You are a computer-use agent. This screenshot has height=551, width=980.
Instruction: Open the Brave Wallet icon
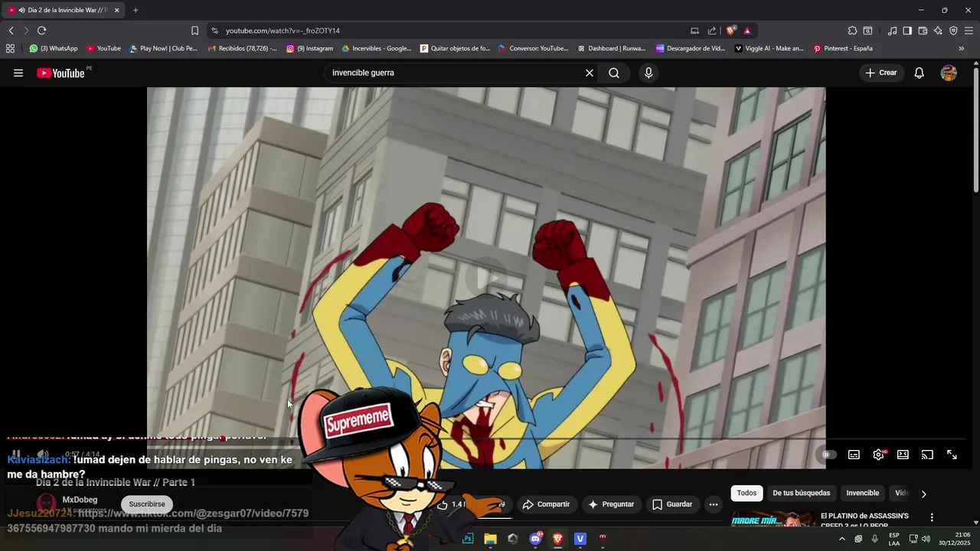pos(923,31)
